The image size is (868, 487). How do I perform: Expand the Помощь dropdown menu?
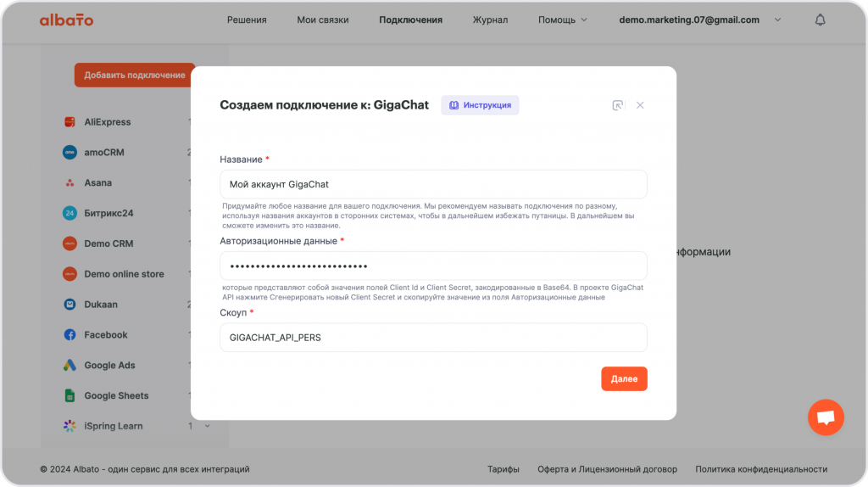click(x=562, y=20)
